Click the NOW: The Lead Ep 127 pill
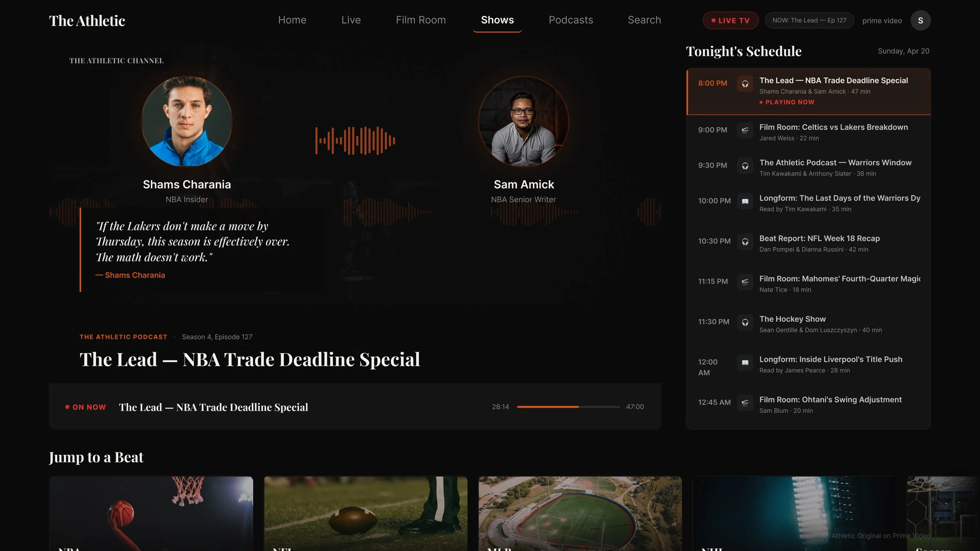980x551 pixels. click(x=809, y=20)
